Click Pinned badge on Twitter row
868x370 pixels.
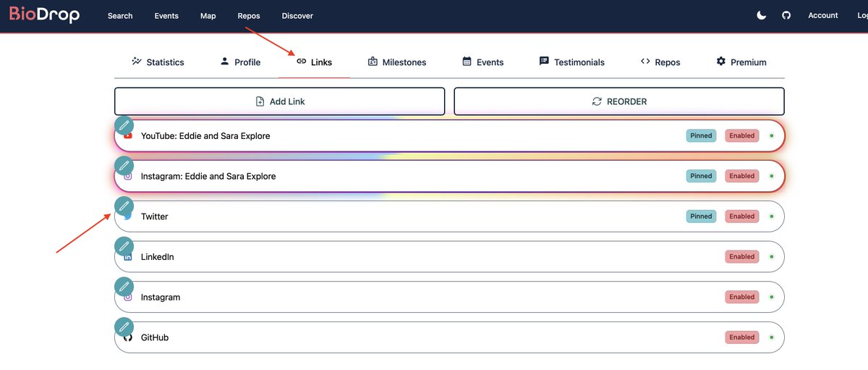(701, 216)
